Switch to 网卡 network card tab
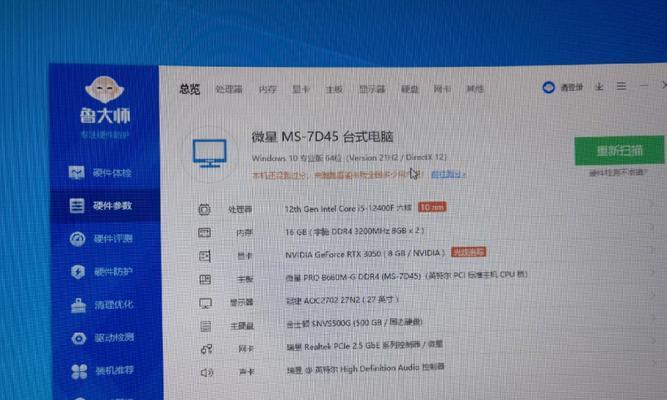Screen dimensions: 667x400 pyautogui.click(x=442, y=89)
